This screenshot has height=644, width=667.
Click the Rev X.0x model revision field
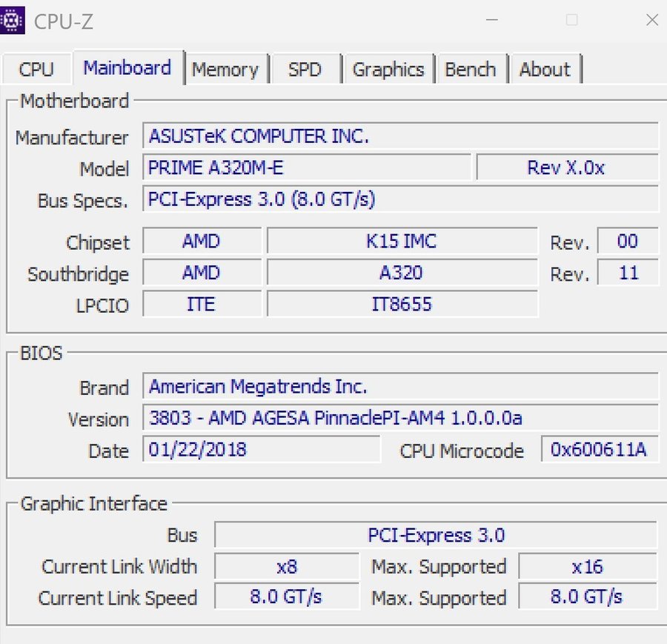tap(567, 167)
